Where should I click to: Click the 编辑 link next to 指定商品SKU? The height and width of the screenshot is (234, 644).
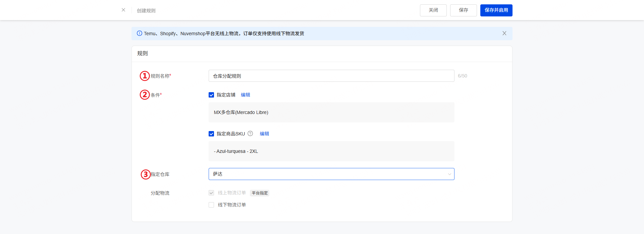pos(264,134)
